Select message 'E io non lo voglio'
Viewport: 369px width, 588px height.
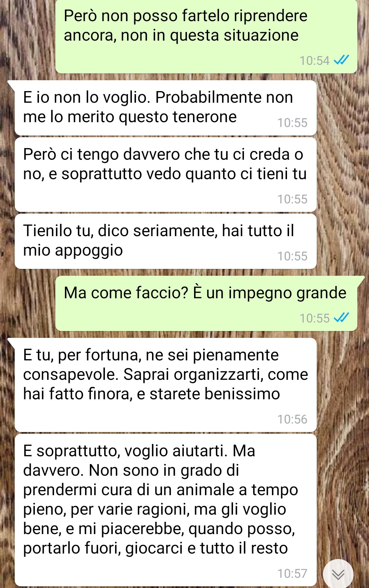(165, 108)
